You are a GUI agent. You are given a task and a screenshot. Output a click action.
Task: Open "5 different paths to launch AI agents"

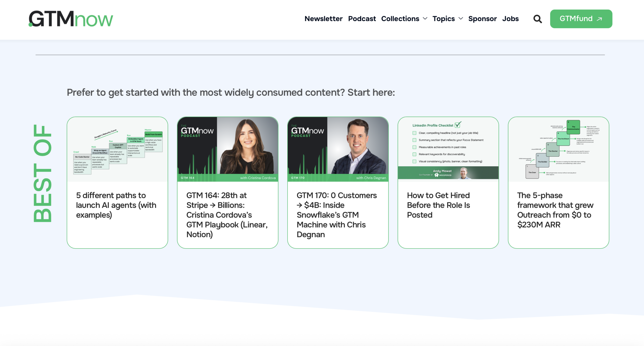[x=116, y=205]
